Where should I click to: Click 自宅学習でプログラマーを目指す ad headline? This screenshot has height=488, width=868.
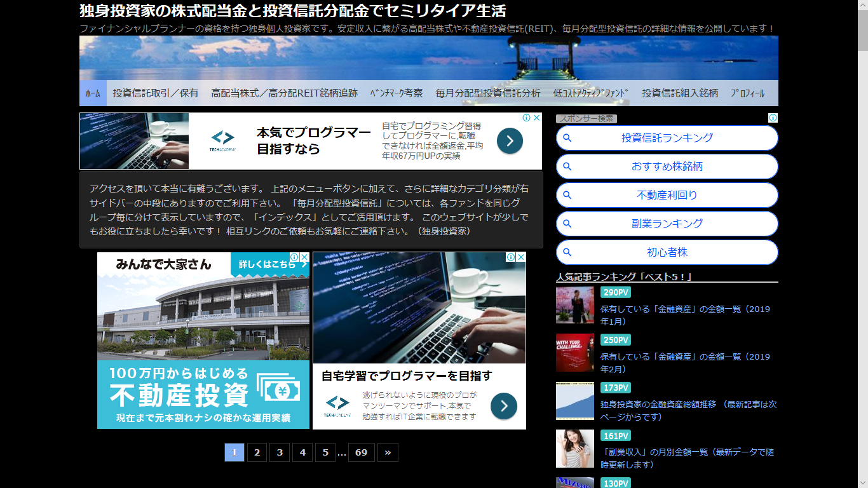407,376
